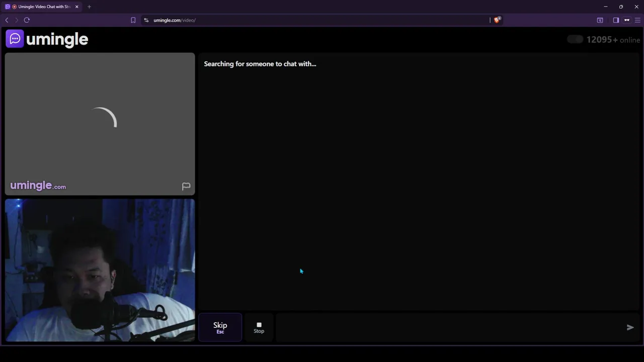Screen dimensions: 644x362
Task: Restore down the browser window
Action: click(621, 7)
